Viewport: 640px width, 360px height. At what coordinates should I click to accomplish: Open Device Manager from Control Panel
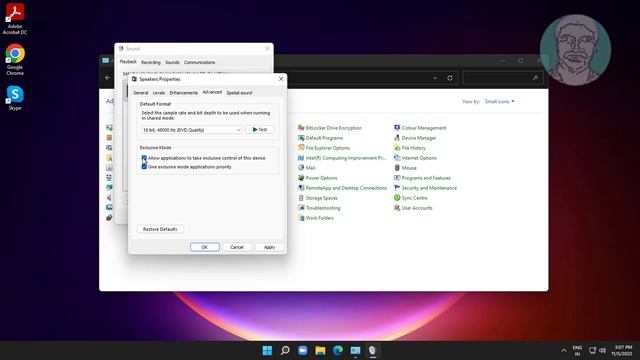(x=415, y=138)
